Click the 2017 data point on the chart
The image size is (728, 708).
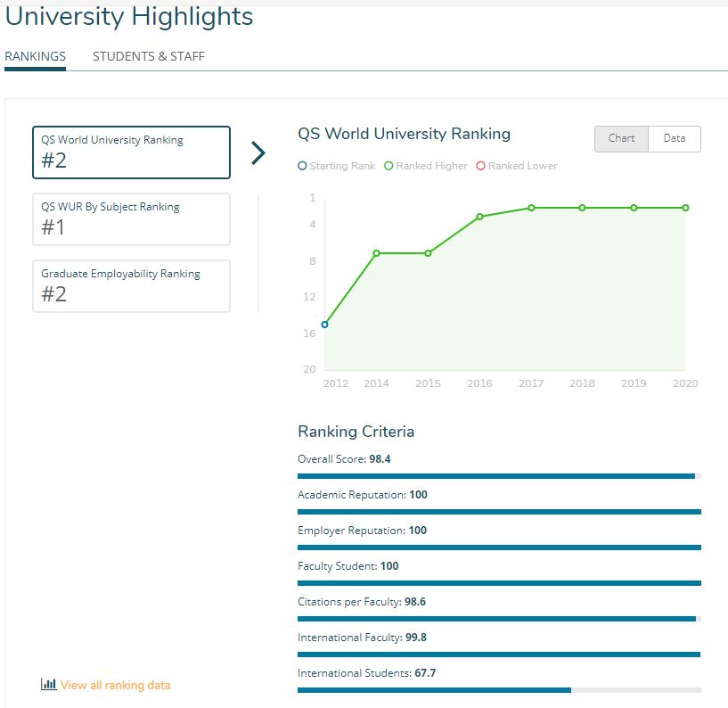[x=531, y=208]
